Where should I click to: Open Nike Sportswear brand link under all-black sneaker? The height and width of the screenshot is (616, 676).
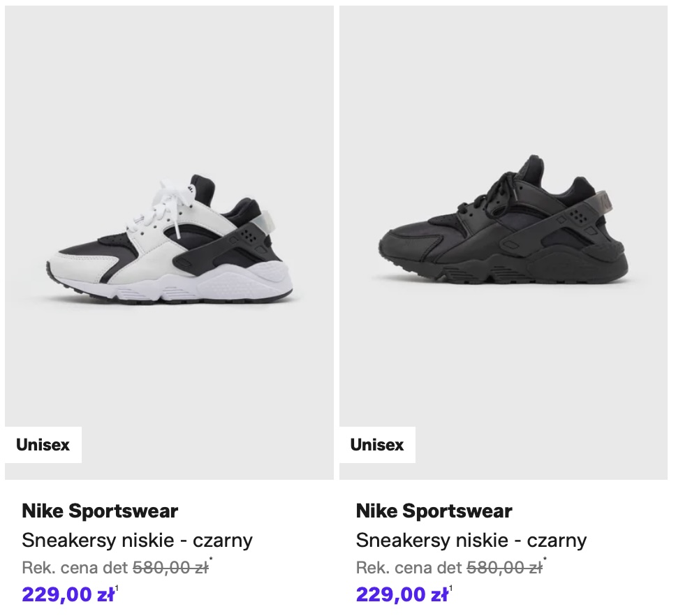pos(434,511)
